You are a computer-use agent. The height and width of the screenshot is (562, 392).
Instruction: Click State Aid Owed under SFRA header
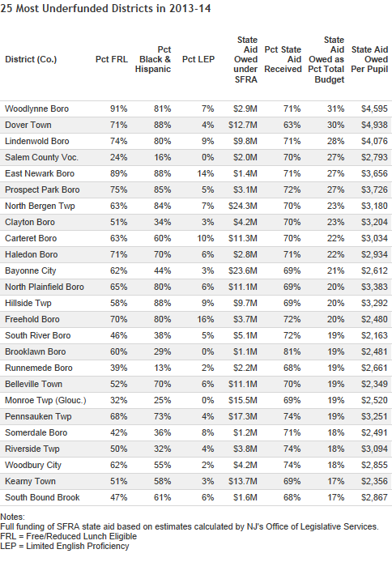tap(245, 59)
